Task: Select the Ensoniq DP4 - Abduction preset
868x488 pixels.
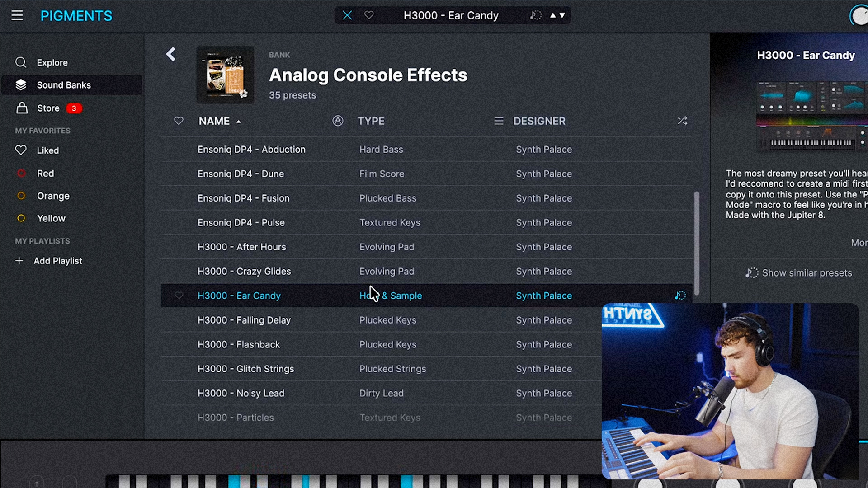Action: point(426,150)
